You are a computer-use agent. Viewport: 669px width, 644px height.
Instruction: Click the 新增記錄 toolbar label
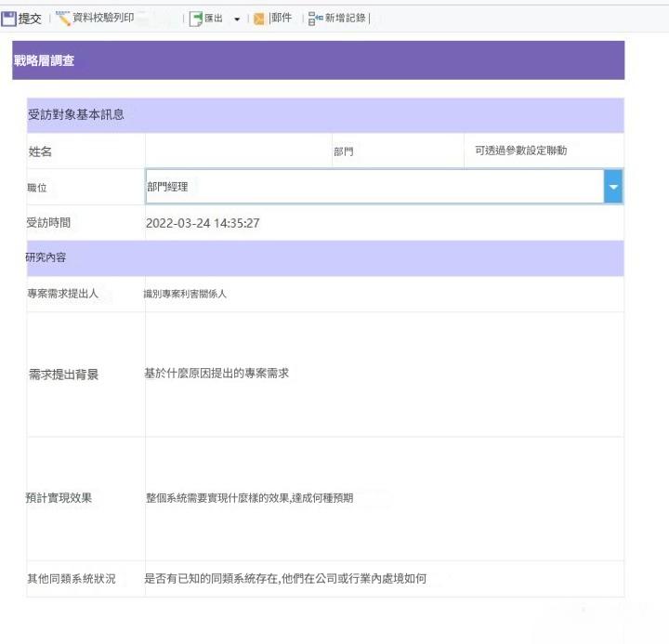pyautogui.click(x=345, y=18)
